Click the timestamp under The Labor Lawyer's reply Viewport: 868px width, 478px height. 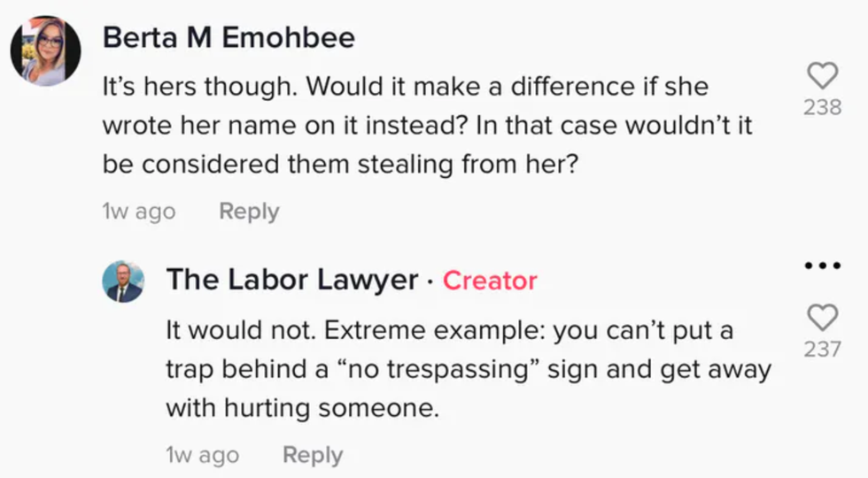click(202, 455)
